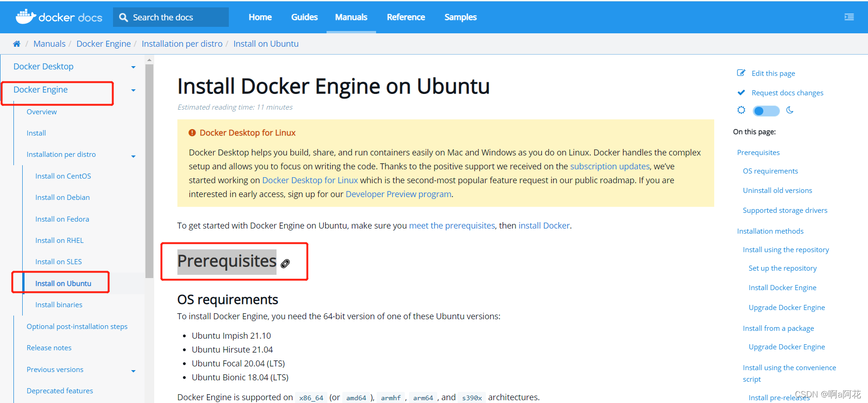Open the Reference tab
Image resolution: width=868 pixels, height=403 pixels.
tap(406, 17)
